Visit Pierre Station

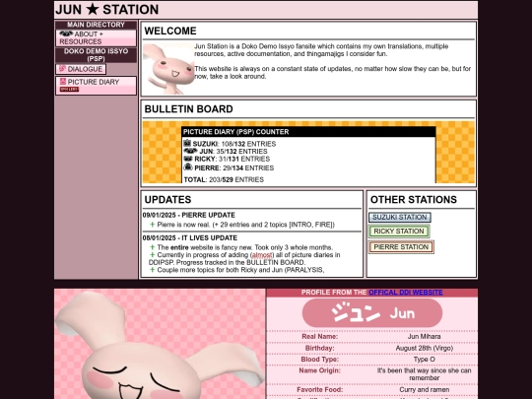[401, 247]
